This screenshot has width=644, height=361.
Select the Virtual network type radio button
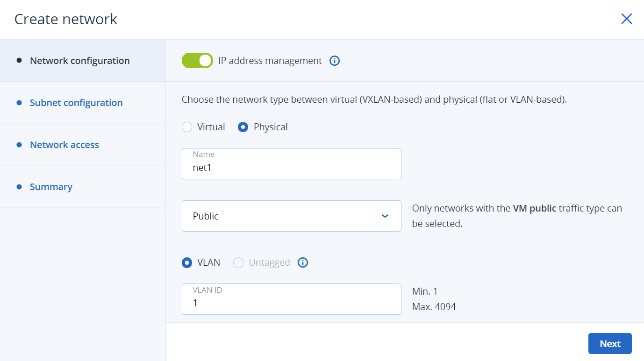click(187, 127)
